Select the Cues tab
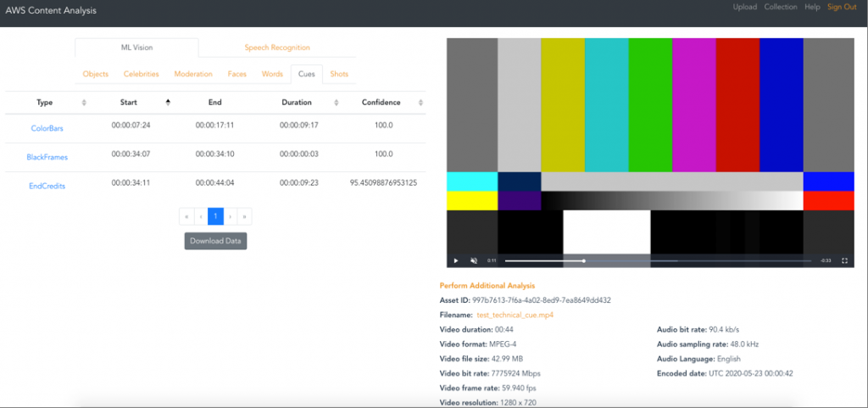The height and width of the screenshot is (408, 868). 307,74
